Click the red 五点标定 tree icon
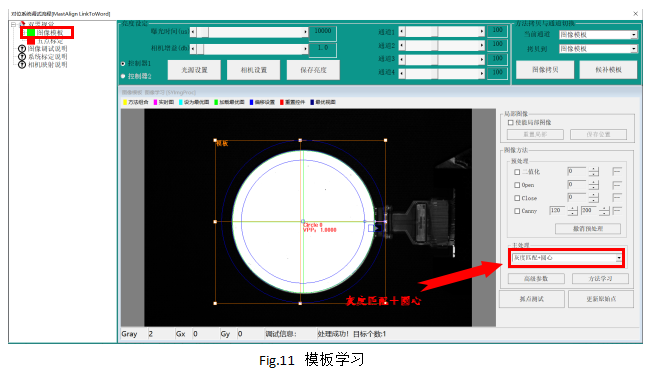The image size is (653, 374). [x=31, y=41]
